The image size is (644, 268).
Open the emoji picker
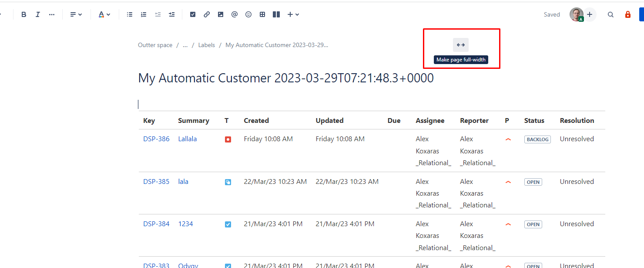(x=248, y=14)
